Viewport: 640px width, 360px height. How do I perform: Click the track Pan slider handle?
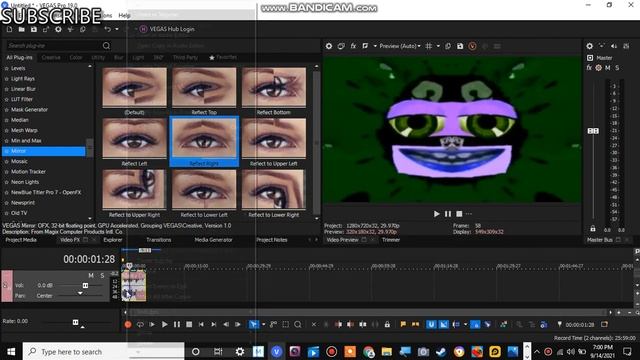(x=80, y=293)
